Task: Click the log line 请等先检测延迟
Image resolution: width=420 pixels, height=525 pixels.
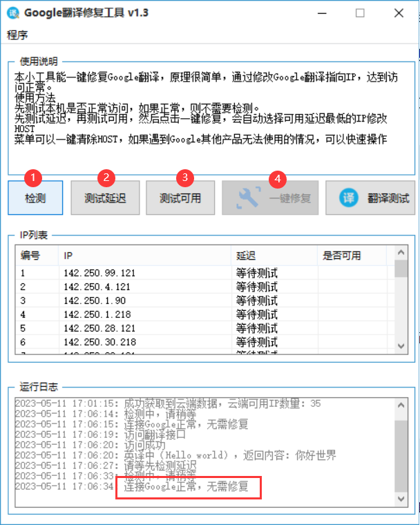Action: [106, 466]
